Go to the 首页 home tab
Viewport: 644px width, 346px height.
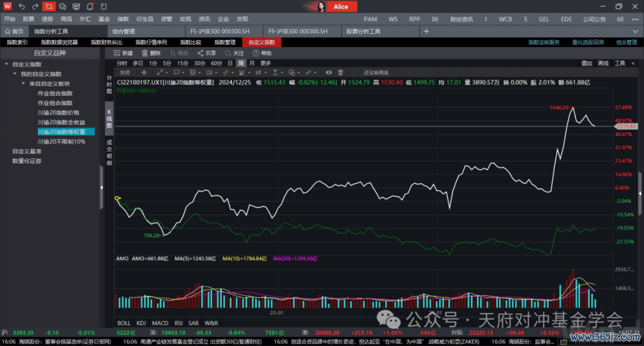pyautogui.click(x=14, y=31)
